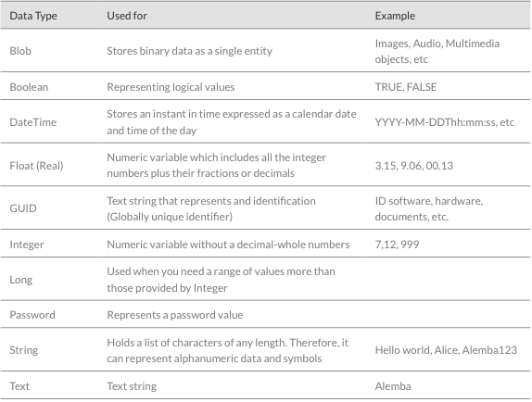Select the Text row label
The height and width of the screenshot is (402, 532).
click(19, 386)
